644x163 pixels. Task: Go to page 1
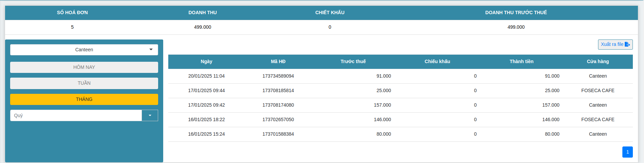tap(627, 152)
